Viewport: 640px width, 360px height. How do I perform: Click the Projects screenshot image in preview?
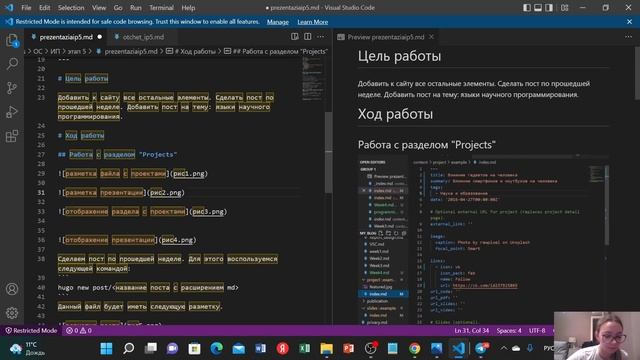tap(483, 240)
